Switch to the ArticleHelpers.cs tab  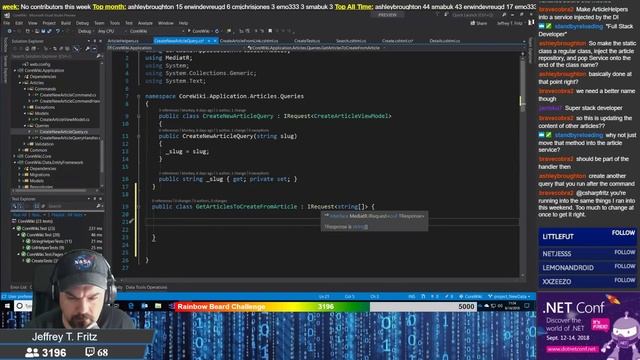click(x=123, y=41)
